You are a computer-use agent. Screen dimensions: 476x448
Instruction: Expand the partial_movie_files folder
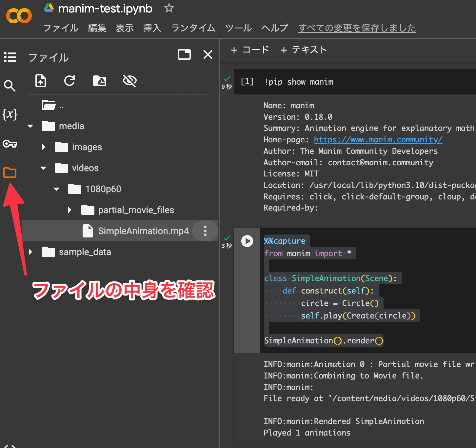tap(69, 210)
